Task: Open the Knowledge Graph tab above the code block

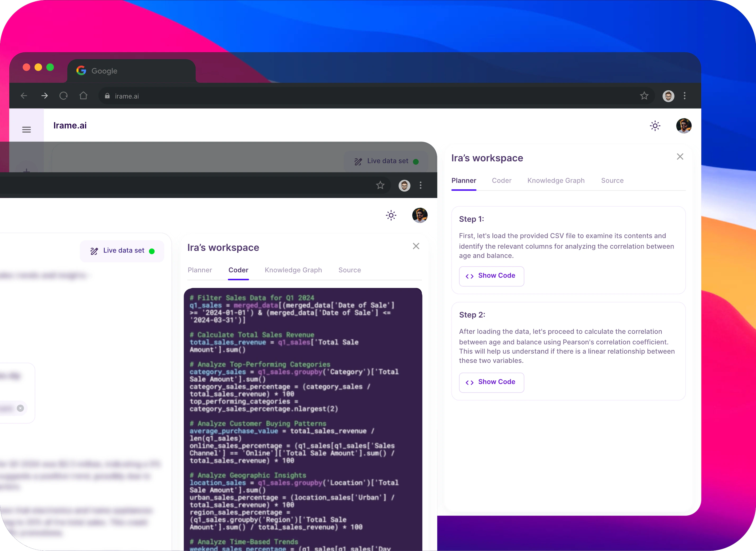Action: point(293,270)
